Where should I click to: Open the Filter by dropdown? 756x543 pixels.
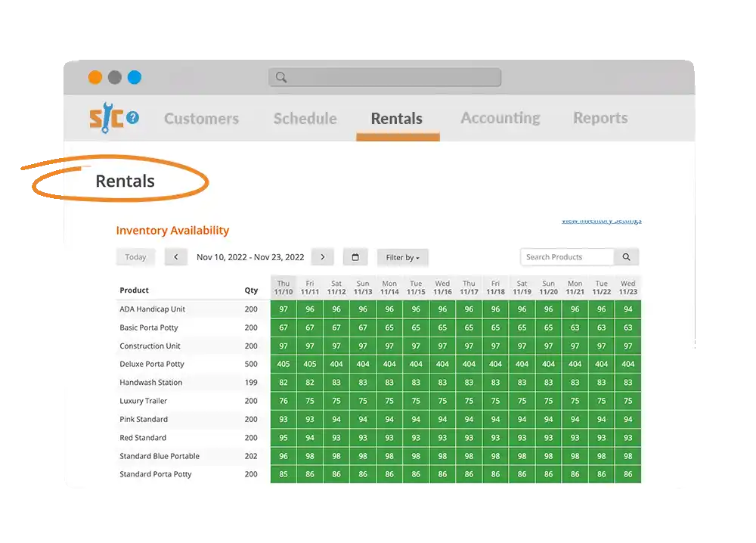403,258
